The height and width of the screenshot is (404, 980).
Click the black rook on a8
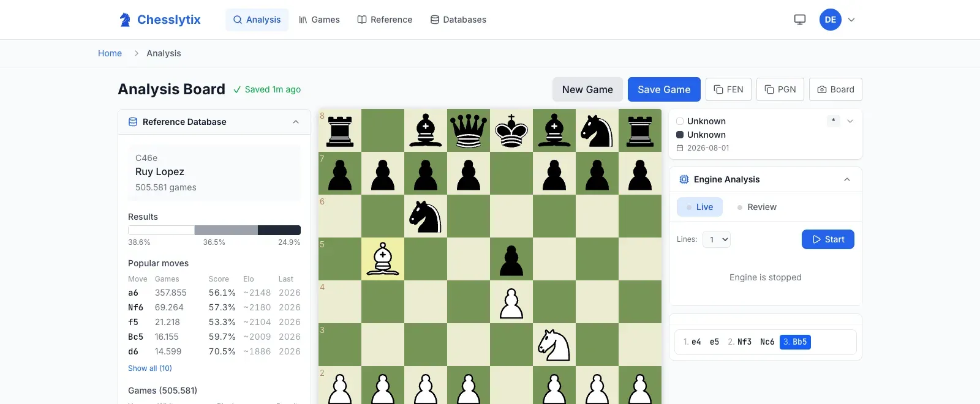click(340, 130)
